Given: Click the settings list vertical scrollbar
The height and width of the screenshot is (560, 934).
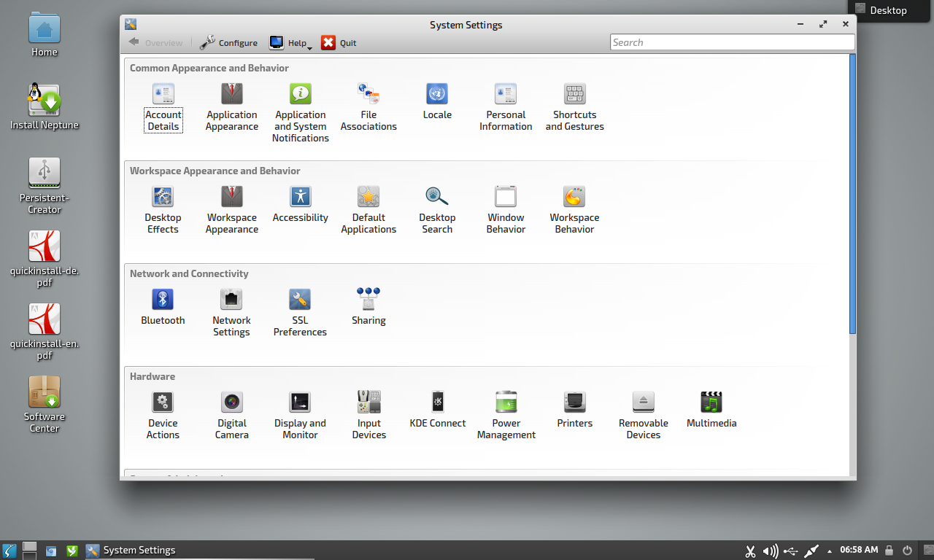Looking at the screenshot, I should click(x=852, y=193).
